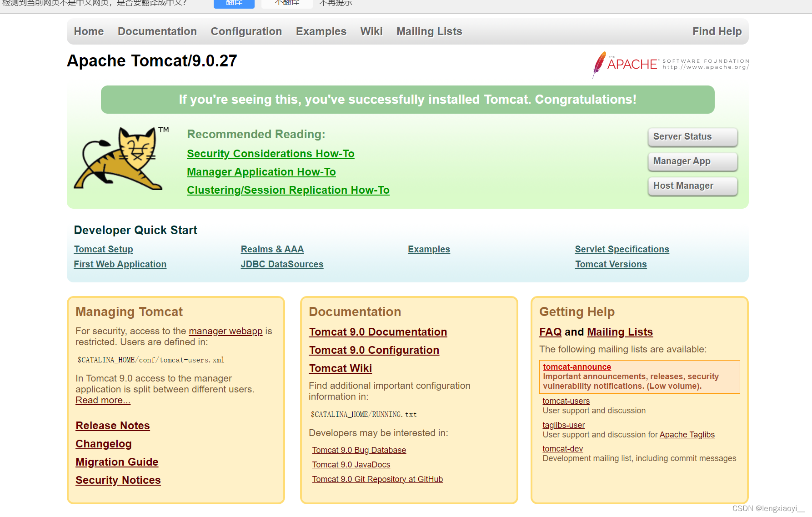812x517 pixels.
Task: Click the $CATALINA_HOME/RUNNING.txt path text
Action: [364, 415]
